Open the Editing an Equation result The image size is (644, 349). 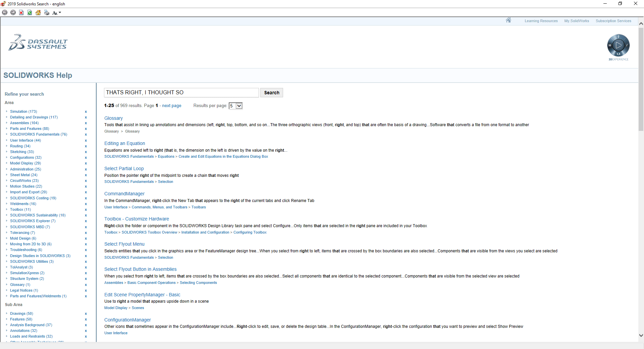[125, 143]
